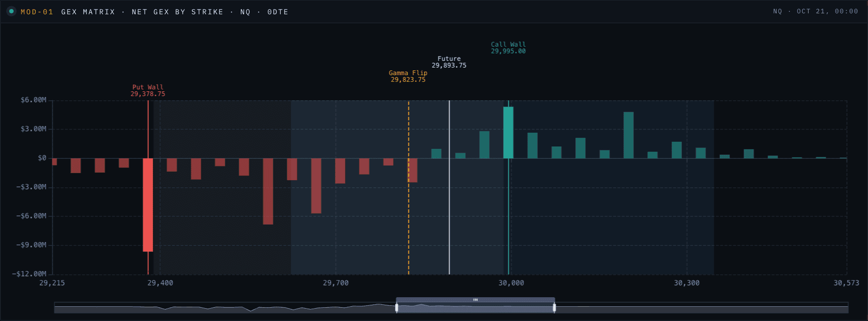The width and height of the screenshot is (868, 321).
Task: Click the 30,000 x-axis label
Action: [x=512, y=283]
